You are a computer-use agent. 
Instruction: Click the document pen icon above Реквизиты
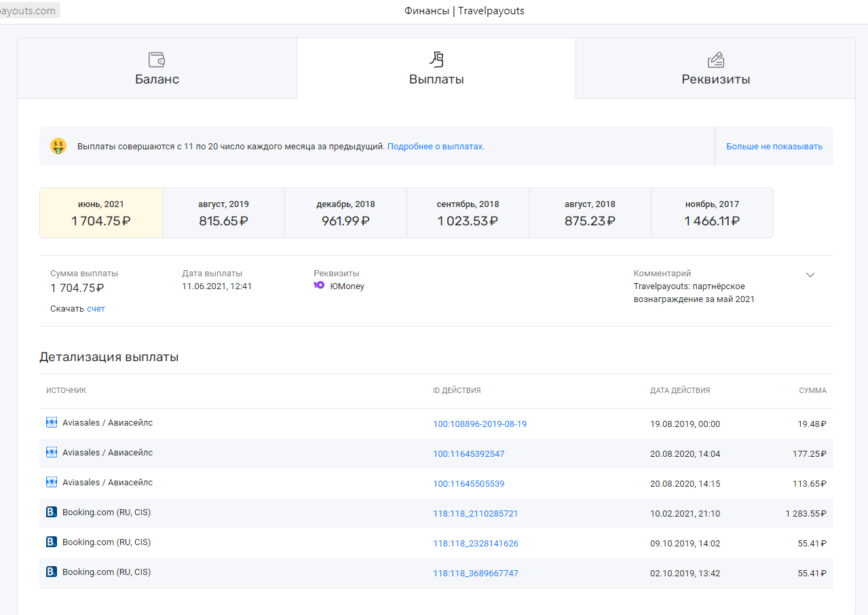tap(715, 60)
